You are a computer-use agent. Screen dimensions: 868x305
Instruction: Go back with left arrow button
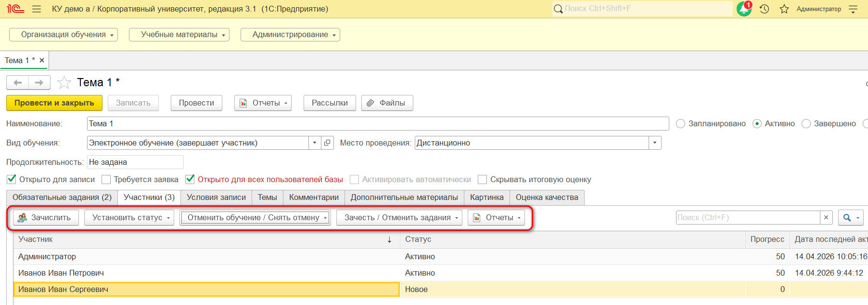click(18, 83)
